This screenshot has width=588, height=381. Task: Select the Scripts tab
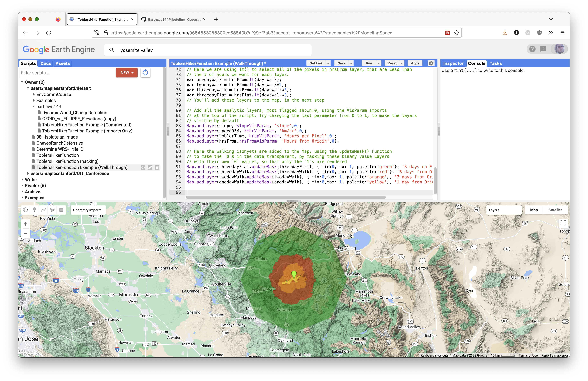point(28,64)
